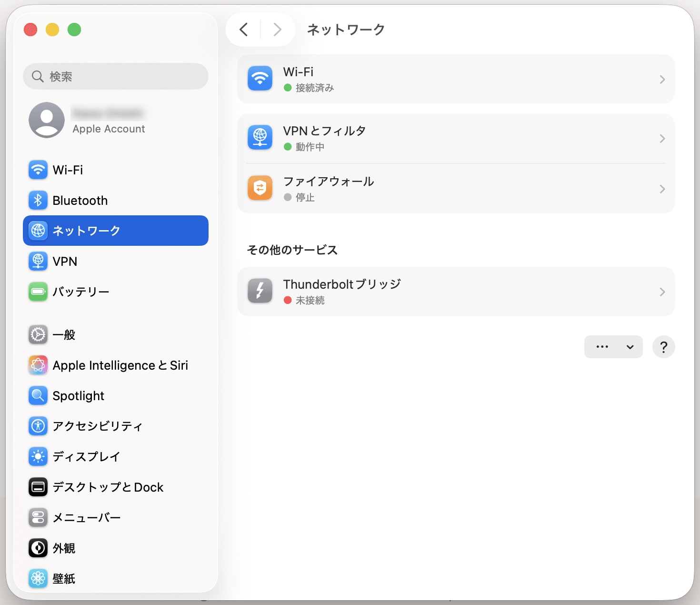Select the ネットワーク label in sidebar

coord(86,231)
